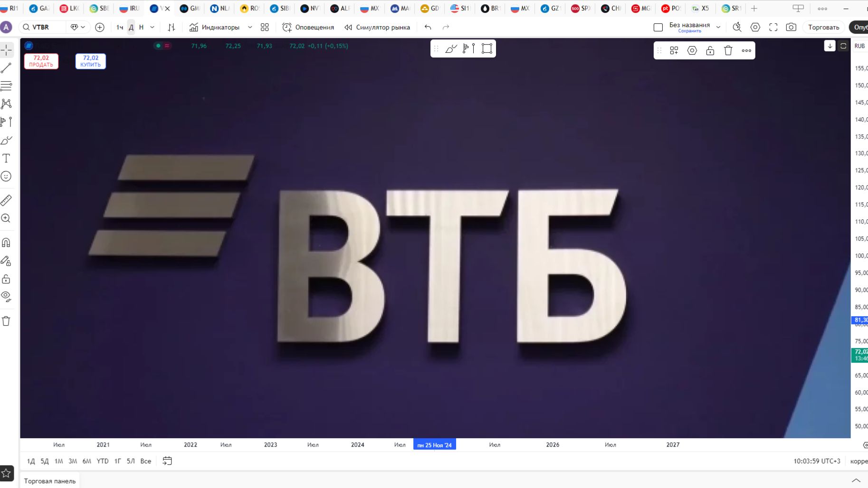This screenshot has width=868, height=488.
Task: Undo the last chart action
Action: click(428, 27)
